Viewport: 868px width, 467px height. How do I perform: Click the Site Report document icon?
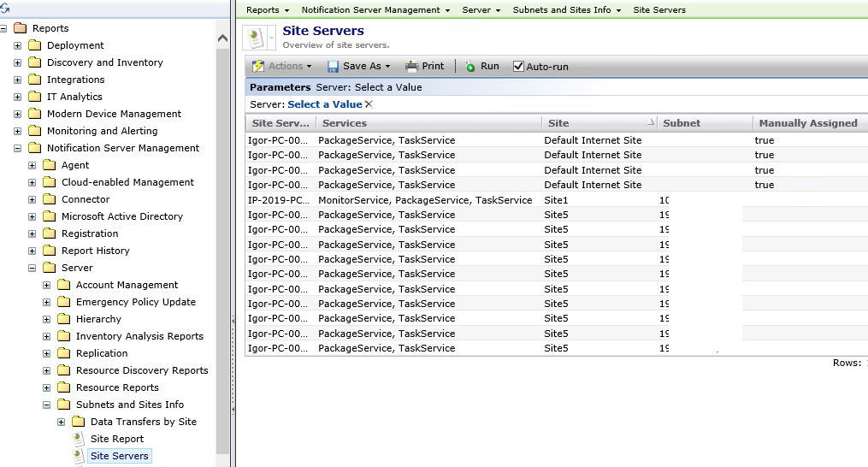(x=80, y=440)
